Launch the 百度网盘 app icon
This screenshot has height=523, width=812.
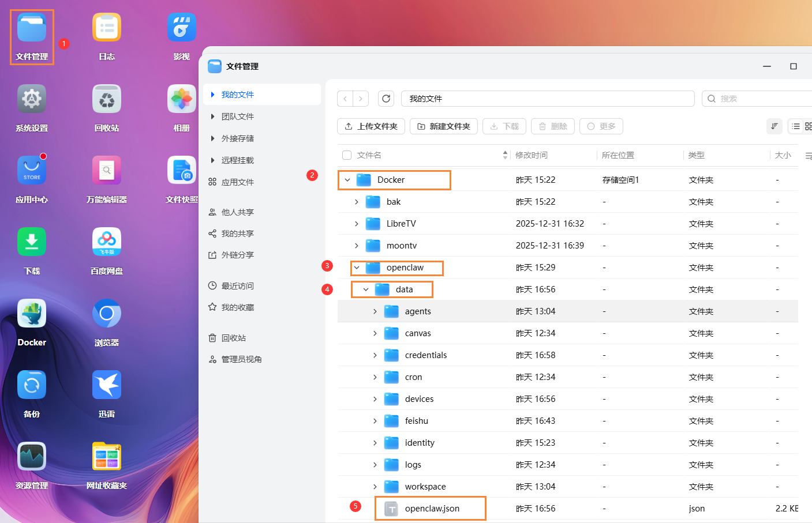coord(106,241)
